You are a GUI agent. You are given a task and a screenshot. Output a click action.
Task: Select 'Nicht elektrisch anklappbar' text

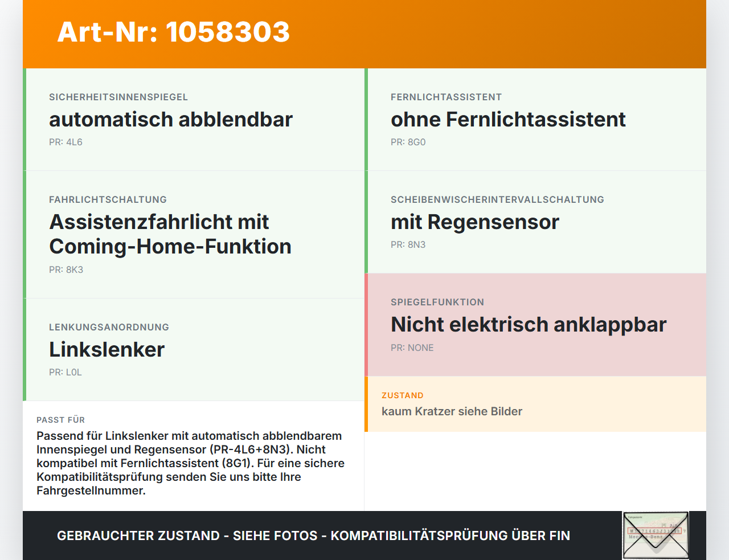[529, 324]
